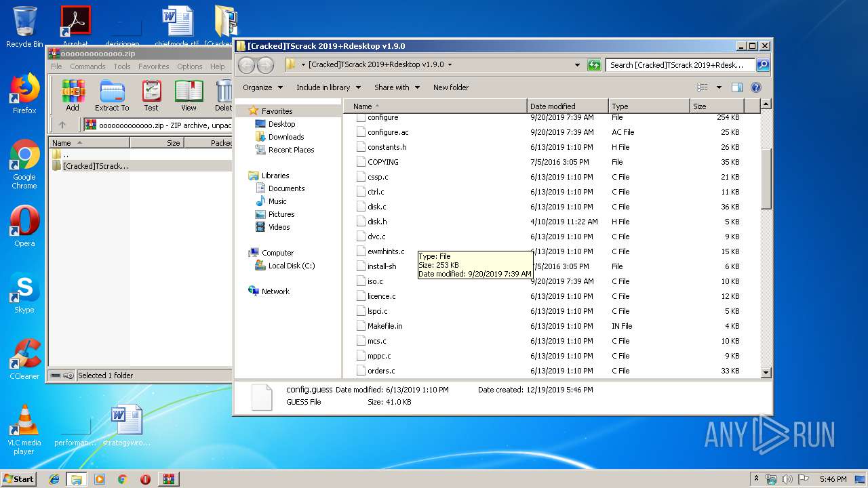868x488 pixels.
Task: Click the Add button in WinRAR toolbar
Action: pos(73,96)
